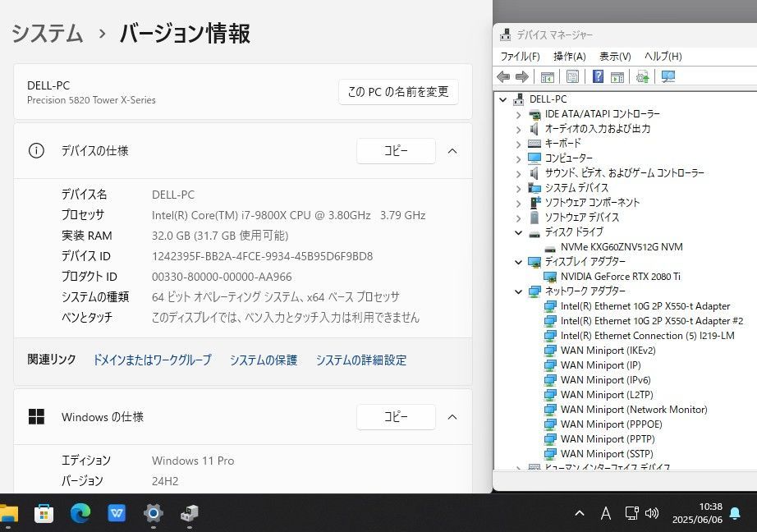Click コピー button for Windows の仕様

coord(396,417)
